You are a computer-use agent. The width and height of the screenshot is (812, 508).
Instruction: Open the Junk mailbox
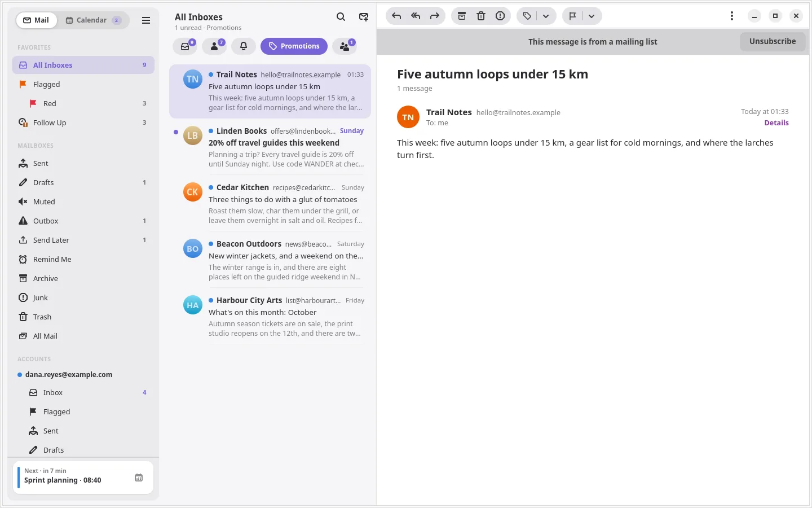point(83,297)
